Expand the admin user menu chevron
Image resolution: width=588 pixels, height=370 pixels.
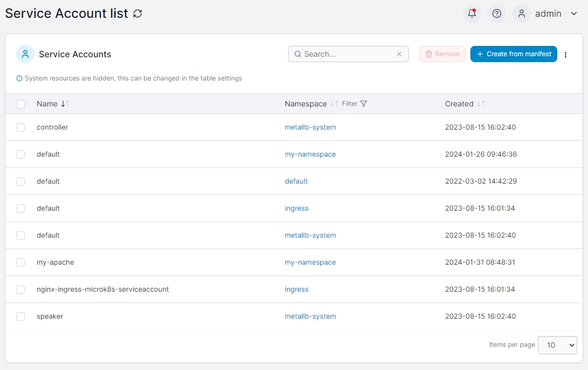point(574,14)
